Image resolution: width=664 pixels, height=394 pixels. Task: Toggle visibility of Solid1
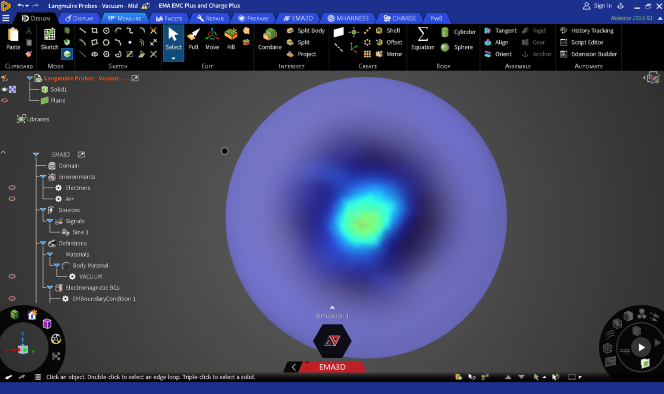4,89
